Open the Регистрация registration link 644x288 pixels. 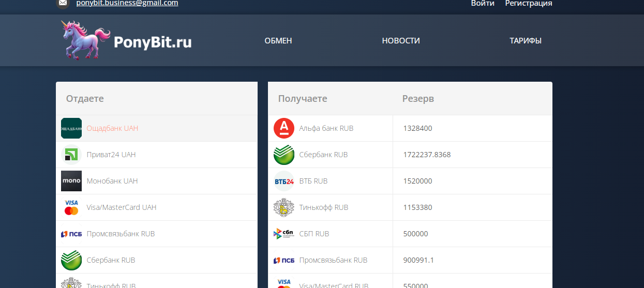529,3
